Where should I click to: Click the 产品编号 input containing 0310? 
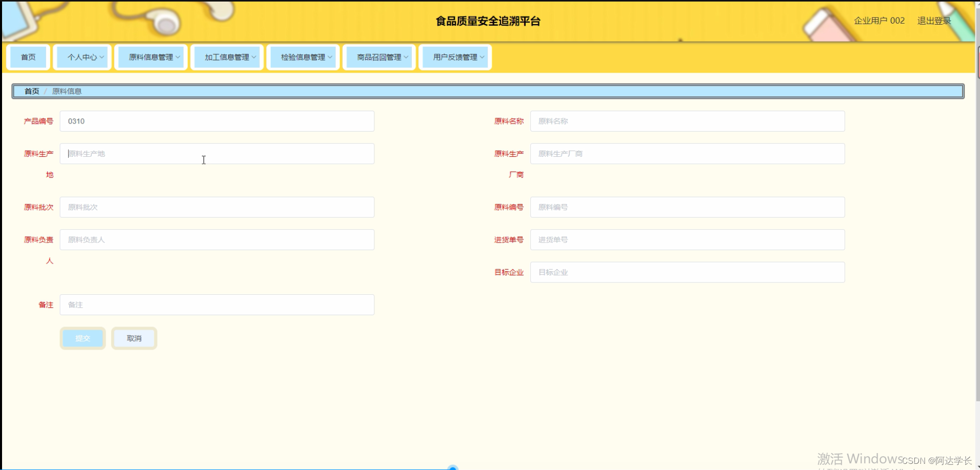point(217,121)
